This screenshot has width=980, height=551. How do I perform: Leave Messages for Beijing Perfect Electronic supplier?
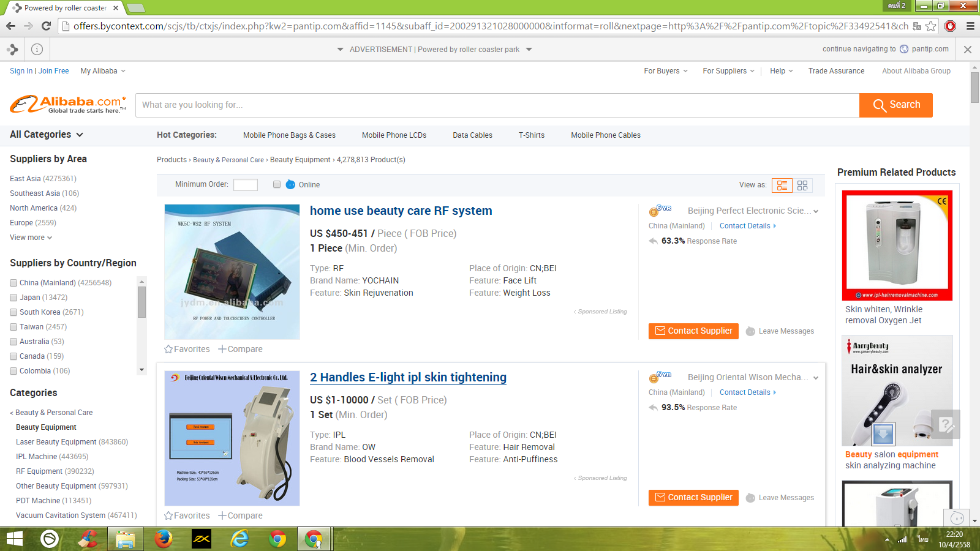click(780, 331)
